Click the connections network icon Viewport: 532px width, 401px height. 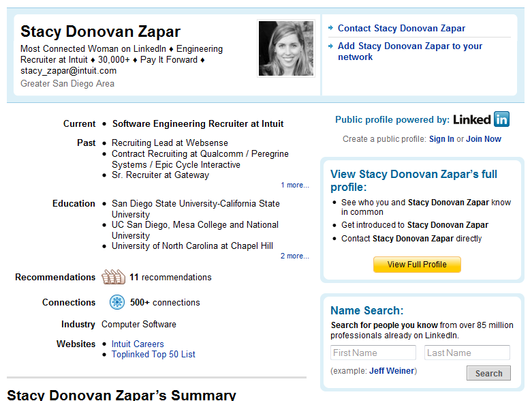click(117, 302)
